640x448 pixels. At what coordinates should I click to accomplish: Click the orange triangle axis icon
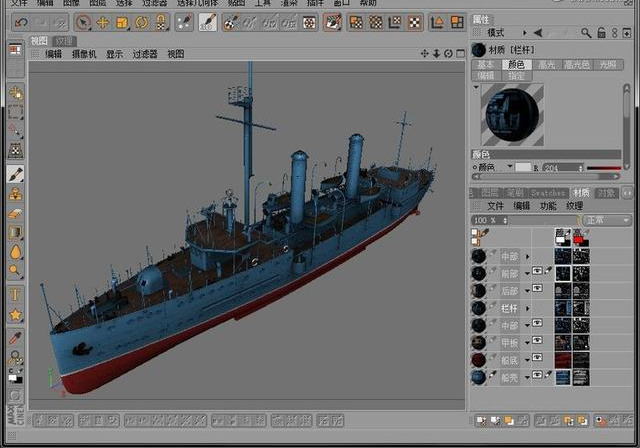(x=437, y=22)
